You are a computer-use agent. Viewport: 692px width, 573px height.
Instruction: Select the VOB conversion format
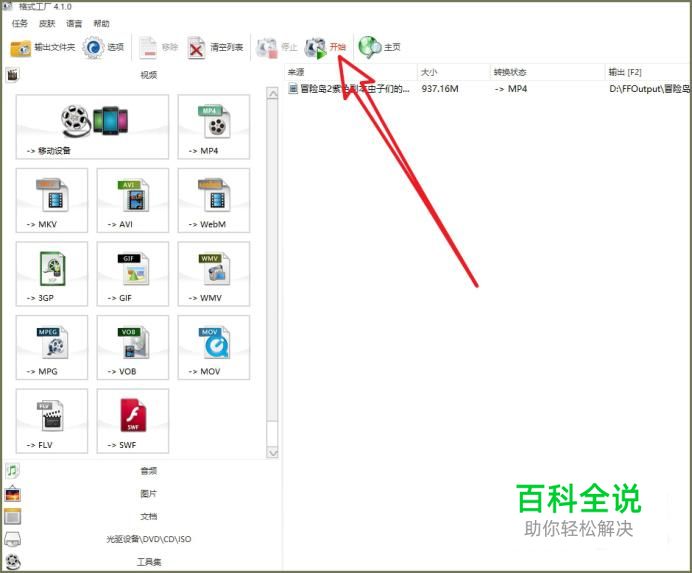[133, 347]
